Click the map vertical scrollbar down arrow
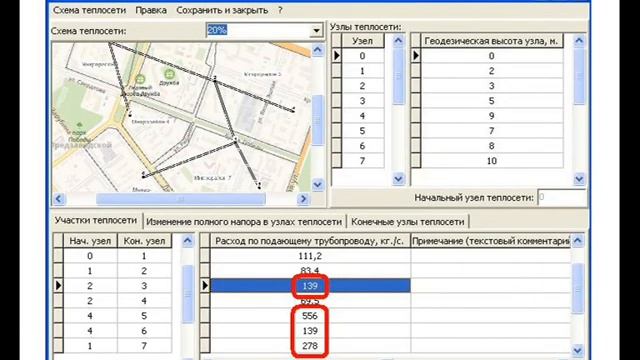 [318, 184]
